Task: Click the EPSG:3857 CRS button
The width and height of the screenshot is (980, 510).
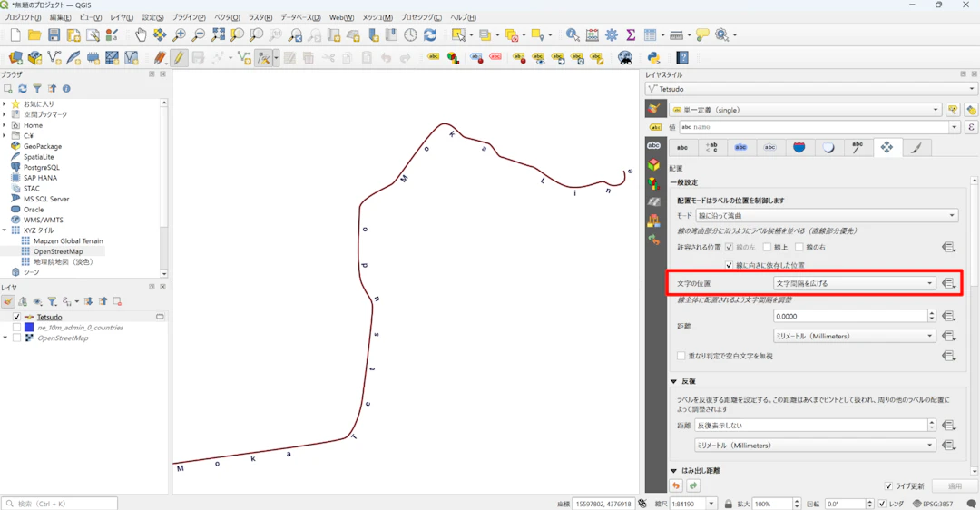Action: pyautogui.click(x=933, y=504)
